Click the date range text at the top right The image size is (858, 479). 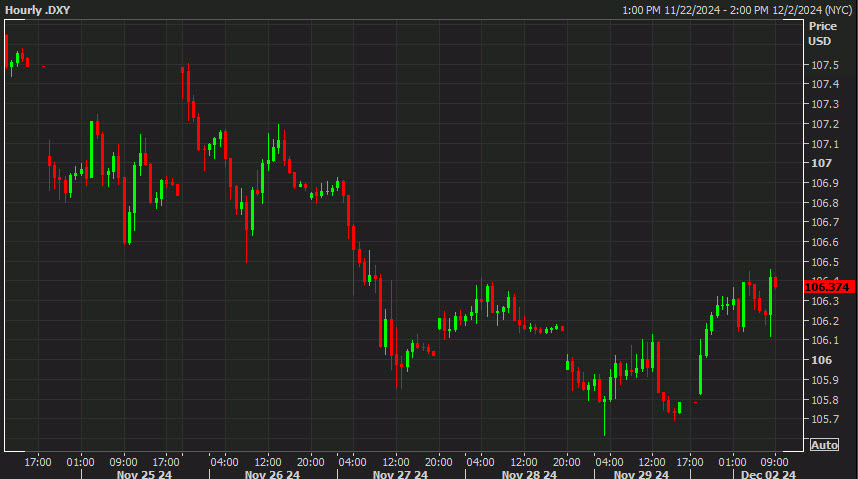point(737,10)
